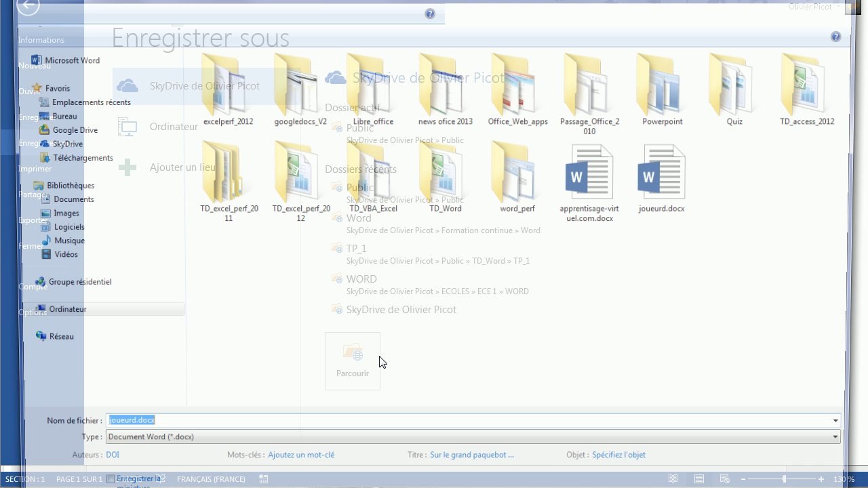868x488 pixels.
Task: Open the TD_Word folder
Action: click(x=446, y=177)
